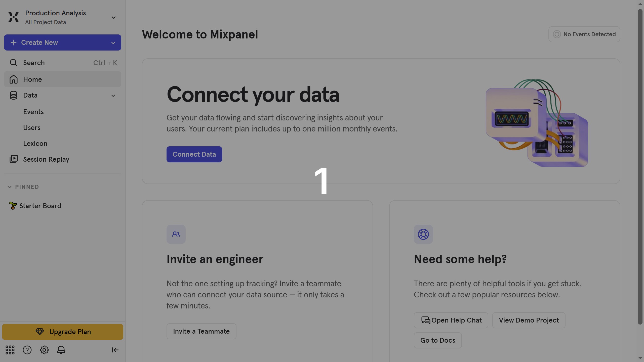Click the PINNED section label
Screen dimensions: 644x362
tap(27, 187)
